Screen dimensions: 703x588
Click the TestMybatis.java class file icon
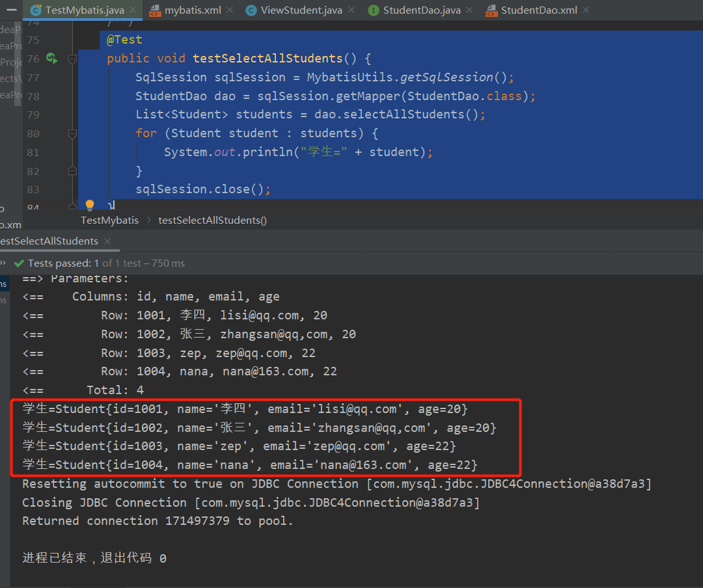tap(36, 10)
